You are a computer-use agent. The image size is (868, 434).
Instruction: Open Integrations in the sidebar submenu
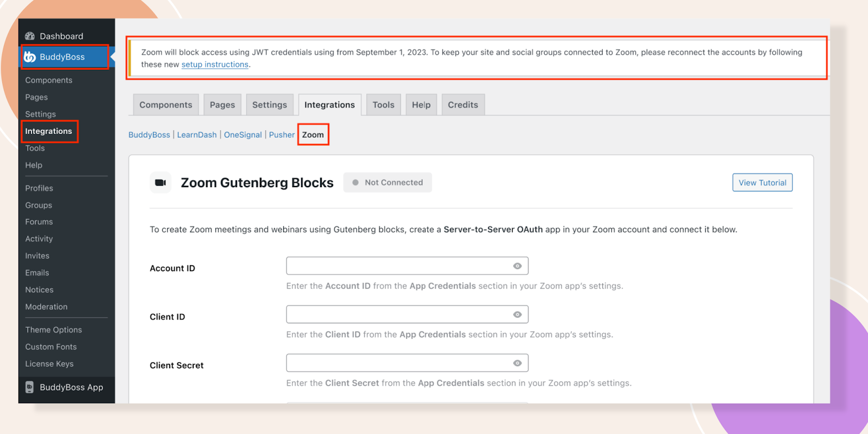(49, 131)
